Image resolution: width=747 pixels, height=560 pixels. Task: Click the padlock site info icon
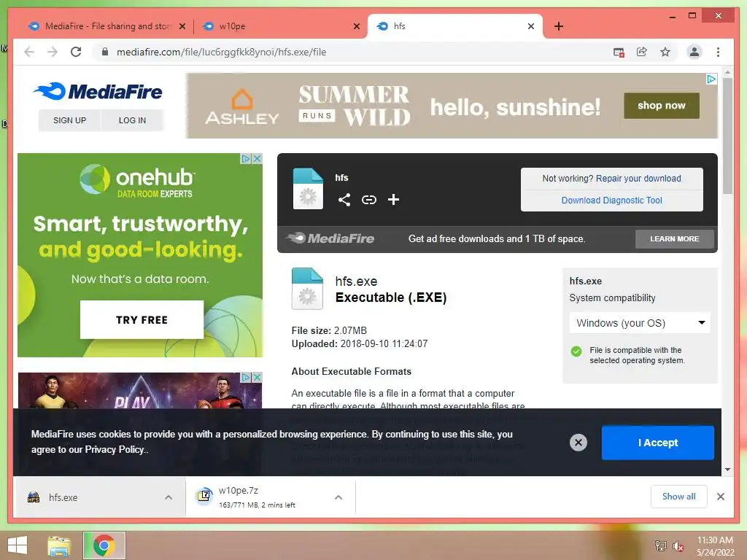(x=105, y=52)
